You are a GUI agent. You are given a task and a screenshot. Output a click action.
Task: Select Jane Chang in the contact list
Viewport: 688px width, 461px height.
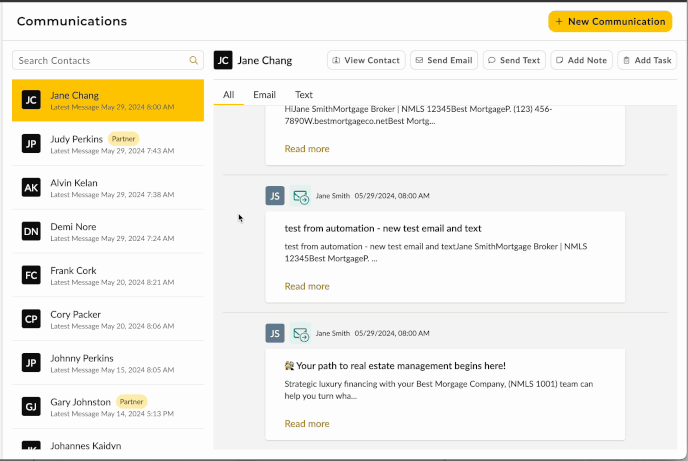[x=108, y=100]
